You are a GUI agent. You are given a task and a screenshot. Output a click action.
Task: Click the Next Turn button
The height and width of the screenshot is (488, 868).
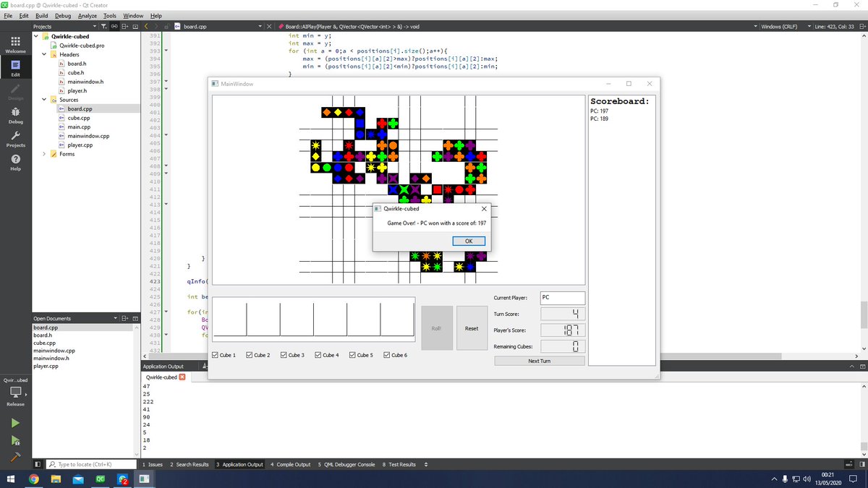point(540,361)
